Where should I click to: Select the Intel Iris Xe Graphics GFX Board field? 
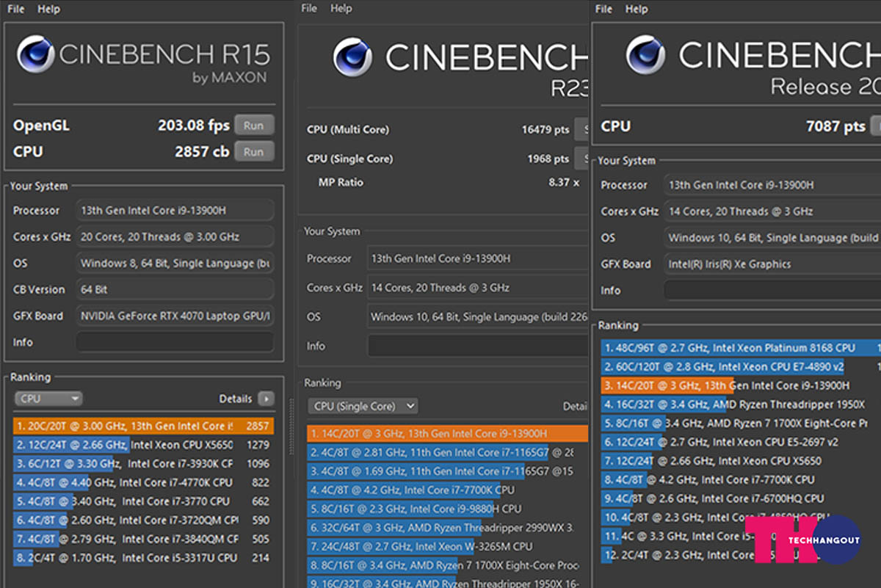tap(772, 264)
